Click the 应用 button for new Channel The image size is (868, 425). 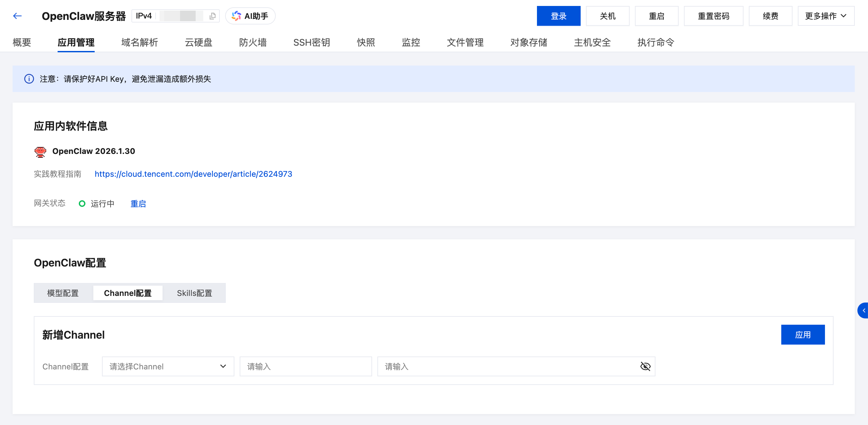pyautogui.click(x=803, y=335)
